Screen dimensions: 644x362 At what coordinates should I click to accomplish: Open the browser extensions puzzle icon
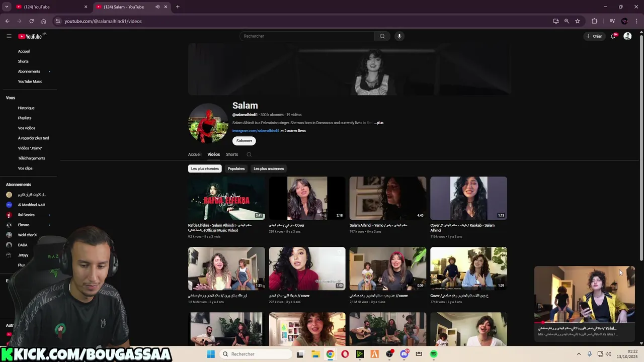point(595,21)
